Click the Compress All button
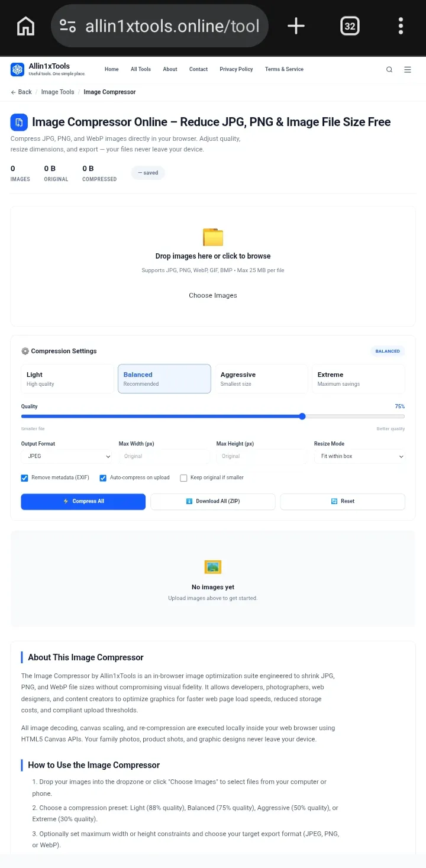 (x=83, y=502)
